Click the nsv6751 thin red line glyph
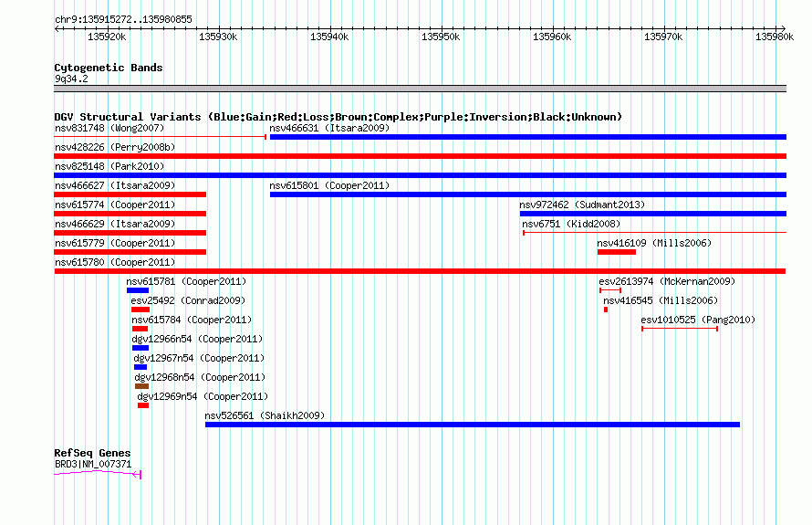This screenshot has width=812, height=525. pos(654,233)
